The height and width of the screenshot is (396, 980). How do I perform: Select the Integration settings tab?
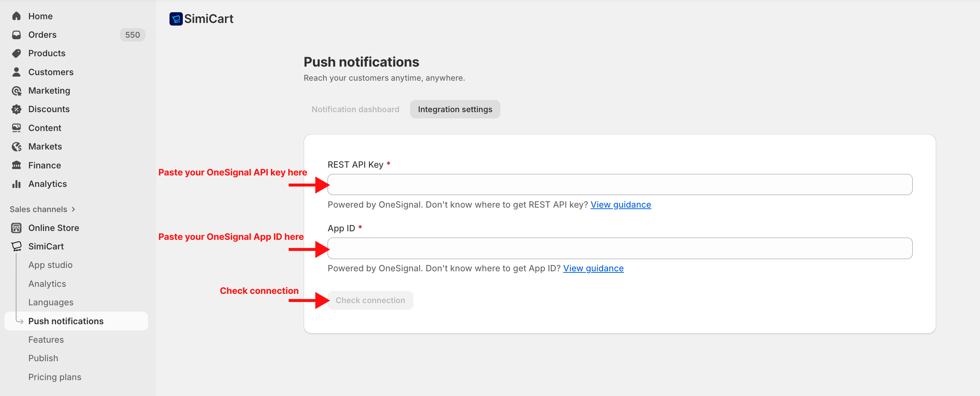tap(454, 109)
